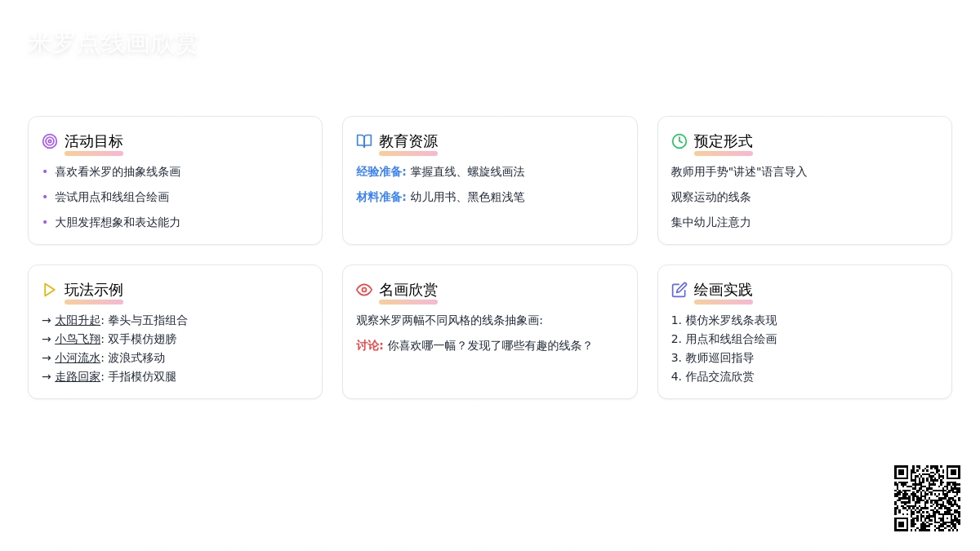980x551 pixels.
Task: Select bullet 尝试用点和线组合绘画
Action: pos(112,197)
